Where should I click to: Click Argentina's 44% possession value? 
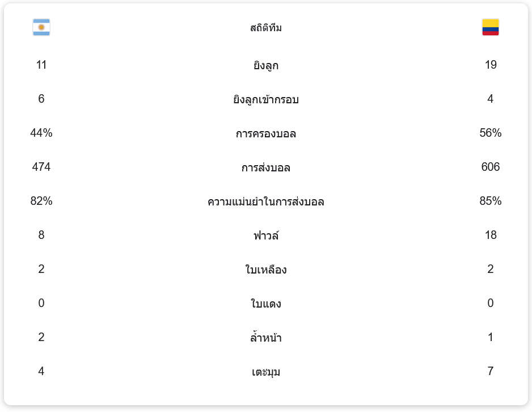click(41, 133)
